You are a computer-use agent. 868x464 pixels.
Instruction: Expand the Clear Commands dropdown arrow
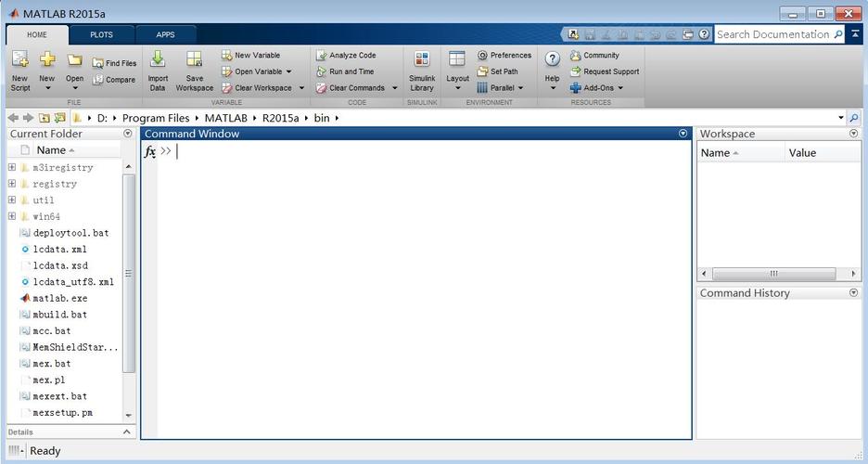tap(395, 88)
